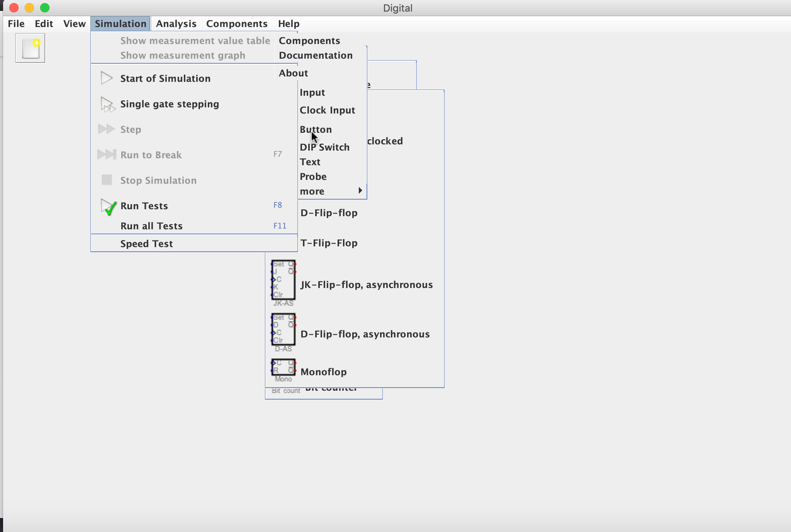Image resolution: width=791 pixels, height=532 pixels.
Task: Open the Documentation entry
Action: point(315,55)
